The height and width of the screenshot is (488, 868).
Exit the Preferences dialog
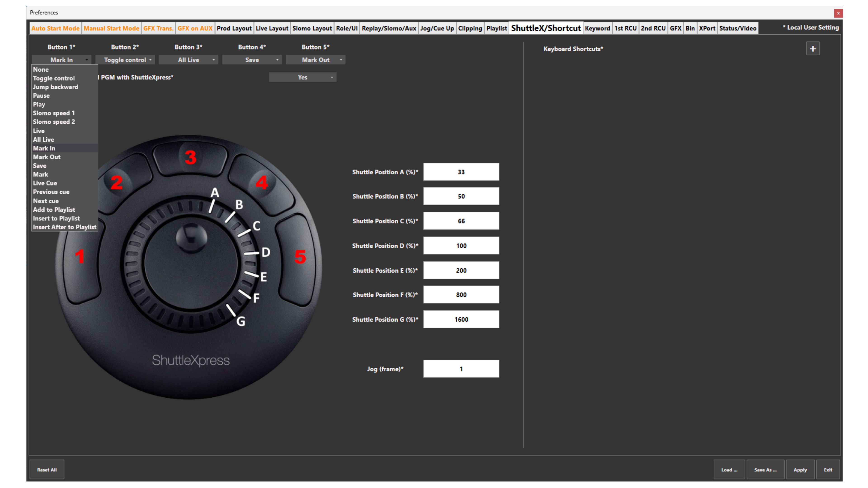(828, 470)
